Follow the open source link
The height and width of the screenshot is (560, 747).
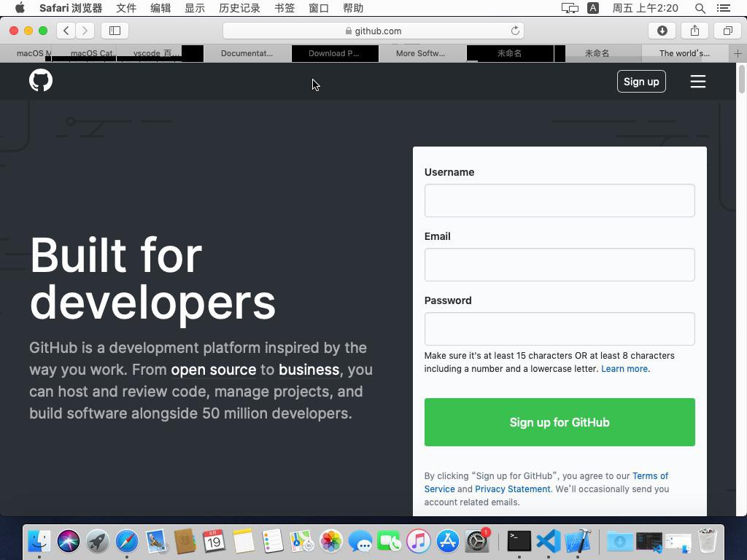pyautogui.click(x=214, y=370)
